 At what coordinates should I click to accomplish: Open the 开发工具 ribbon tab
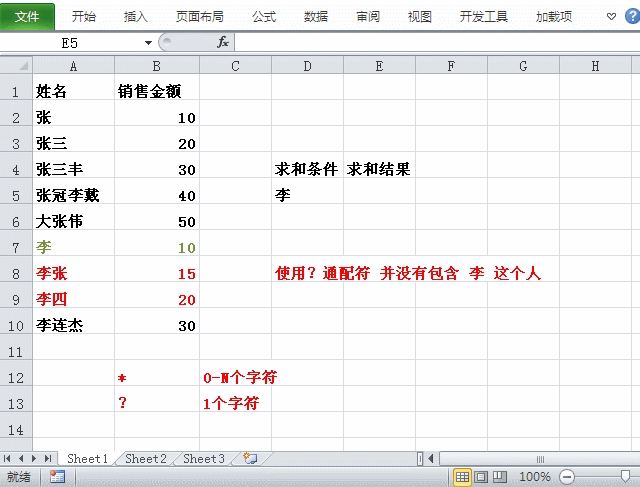pos(484,17)
